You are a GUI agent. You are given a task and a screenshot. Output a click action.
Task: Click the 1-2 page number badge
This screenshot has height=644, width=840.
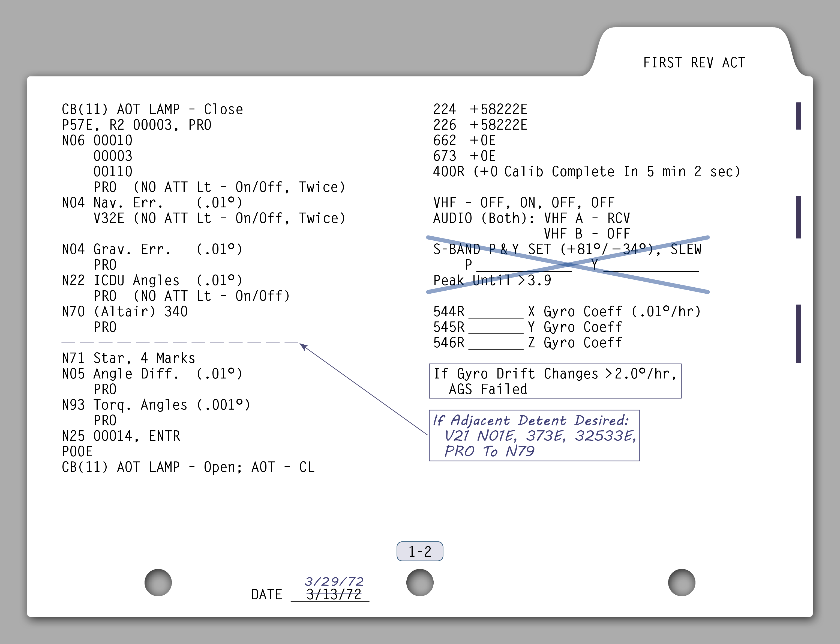(420, 551)
